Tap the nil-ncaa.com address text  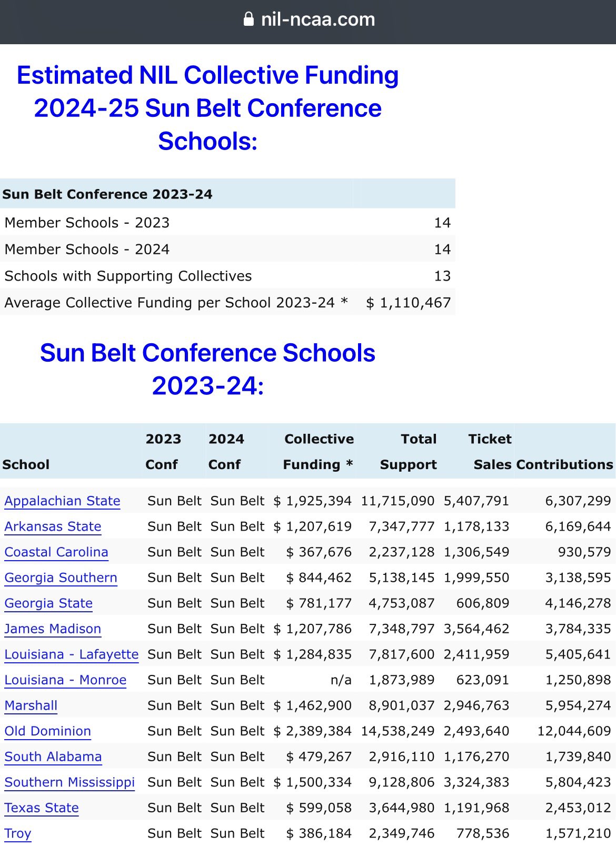click(318, 19)
